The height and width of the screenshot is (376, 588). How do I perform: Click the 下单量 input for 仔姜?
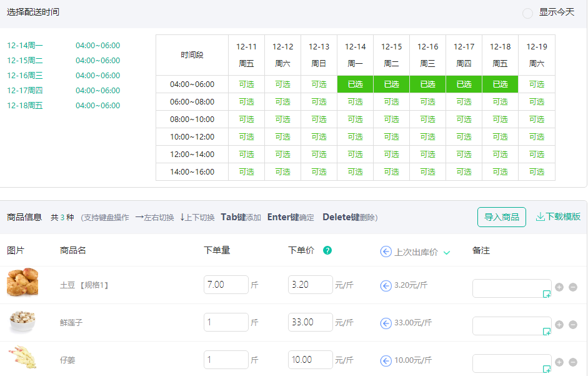[226, 360]
